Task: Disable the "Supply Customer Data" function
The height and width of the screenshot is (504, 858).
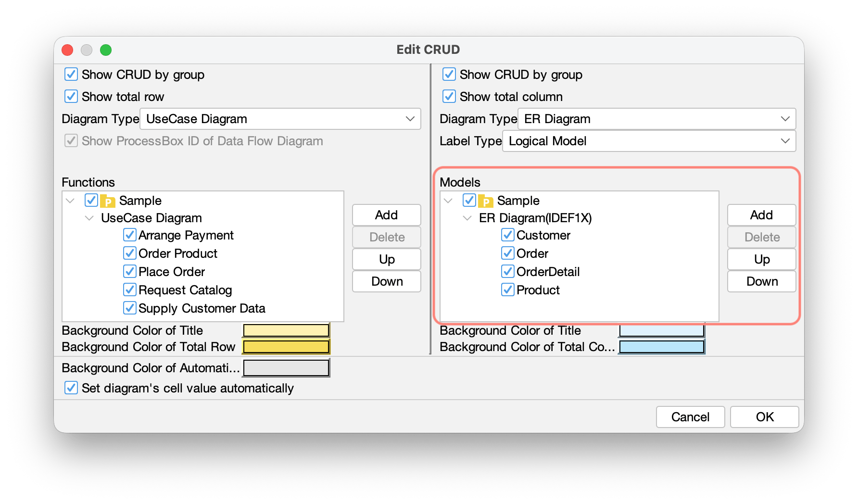Action: (x=129, y=308)
